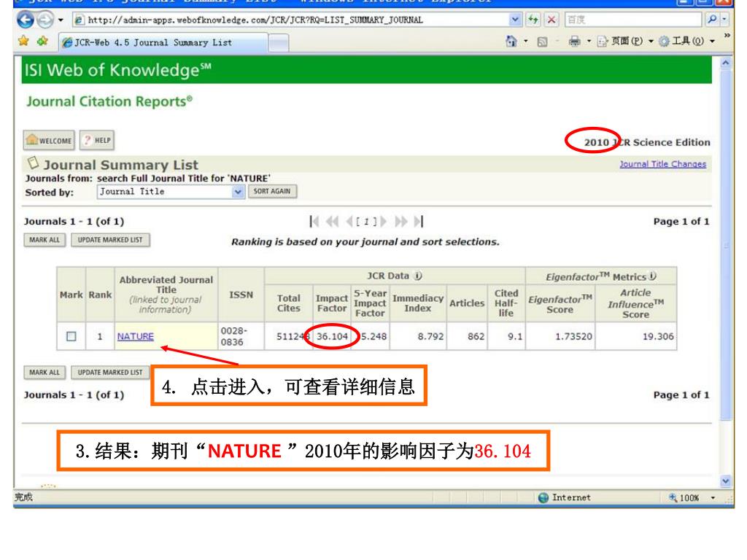Click the Home icon in the command bar

511,42
